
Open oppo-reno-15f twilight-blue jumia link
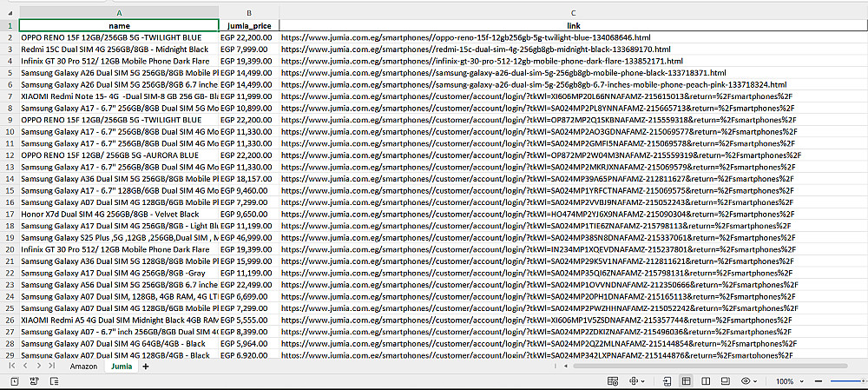click(x=465, y=37)
